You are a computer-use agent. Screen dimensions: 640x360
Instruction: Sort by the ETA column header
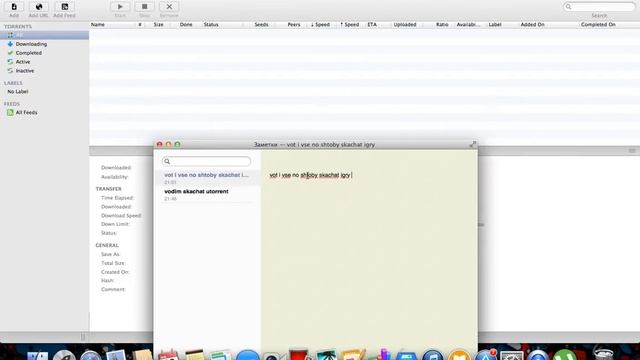pyautogui.click(x=372, y=24)
